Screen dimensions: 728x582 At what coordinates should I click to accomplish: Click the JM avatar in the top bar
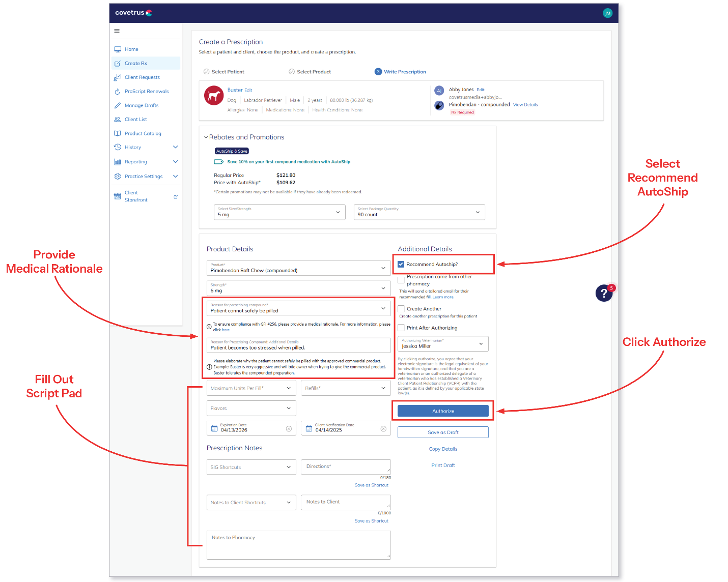point(608,13)
